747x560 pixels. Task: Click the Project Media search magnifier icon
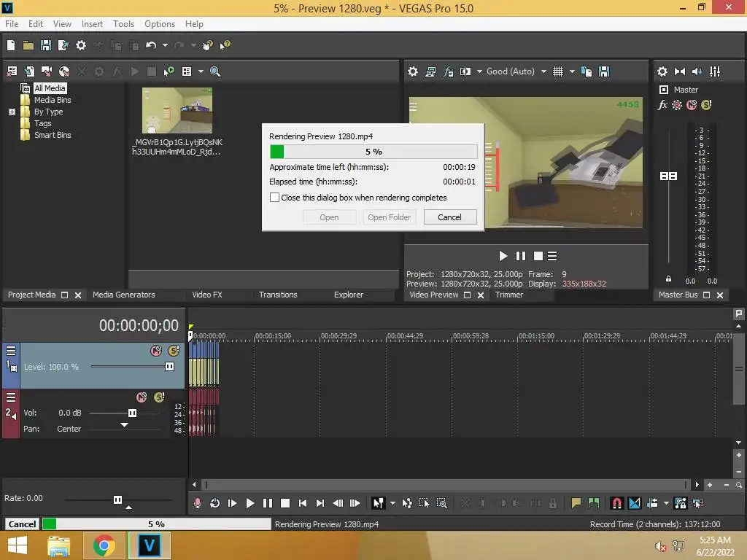click(x=215, y=71)
